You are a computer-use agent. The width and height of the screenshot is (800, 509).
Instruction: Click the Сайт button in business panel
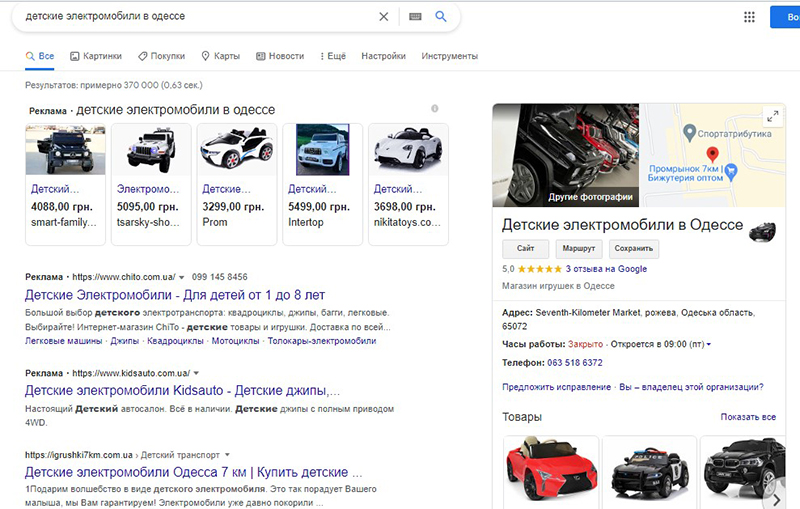[526, 248]
